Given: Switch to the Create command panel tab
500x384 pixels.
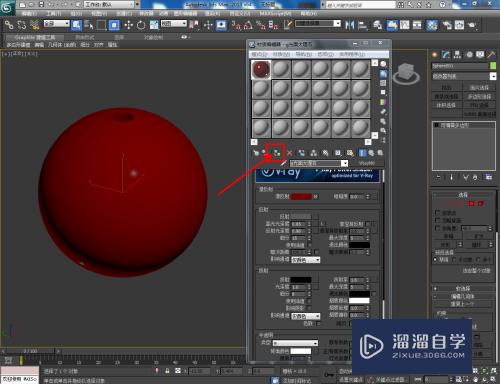Looking at the screenshot, I should point(434,55).
